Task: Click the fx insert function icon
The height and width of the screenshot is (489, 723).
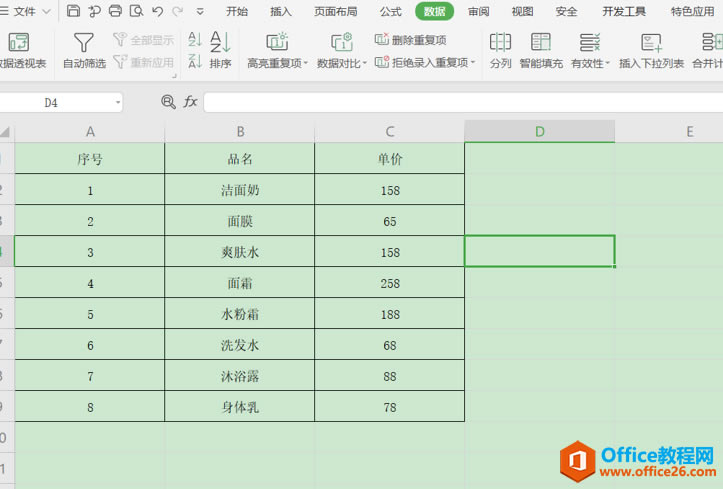Action: point(190,101)
